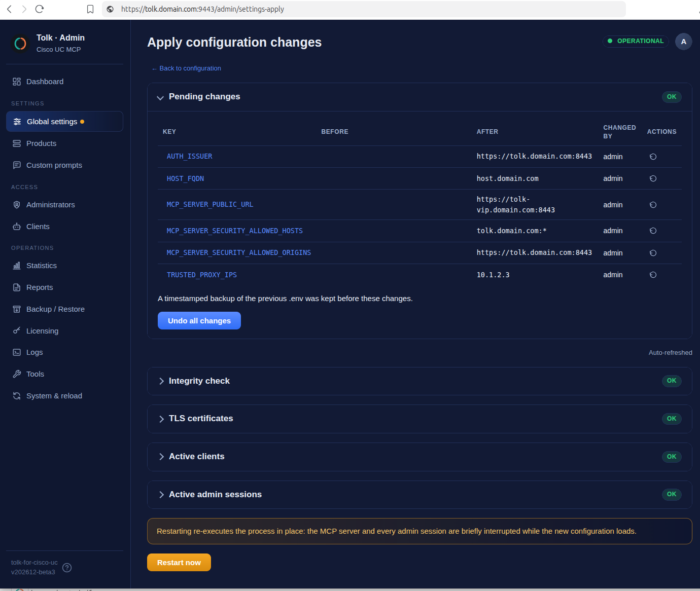
Task: Click the HOST_FQDN key link
Action: click(x=185, y=178)
